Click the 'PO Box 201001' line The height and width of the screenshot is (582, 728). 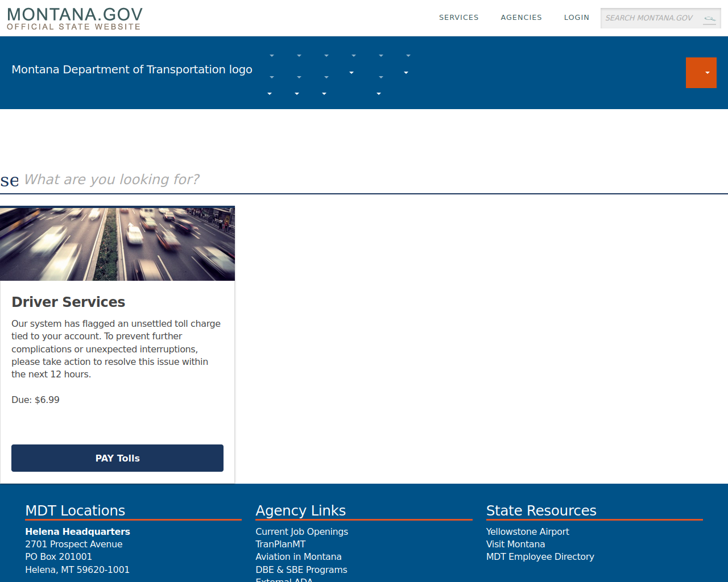point(59,556)
